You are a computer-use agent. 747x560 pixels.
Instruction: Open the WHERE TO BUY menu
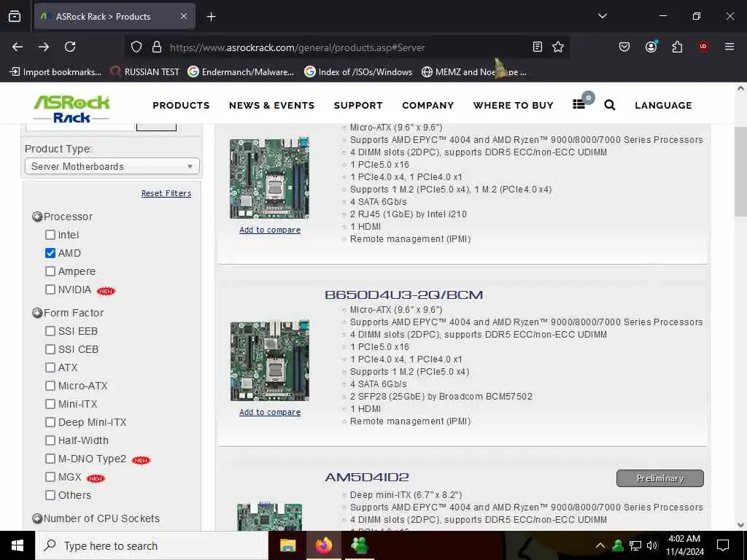513,105
